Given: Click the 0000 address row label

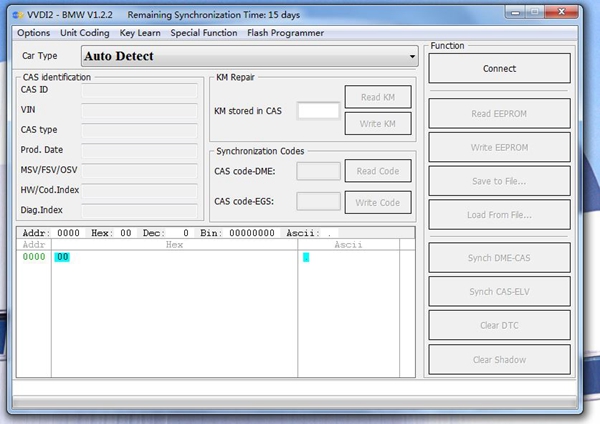Looking at the screenshot, I should click(x=34, y=257).
